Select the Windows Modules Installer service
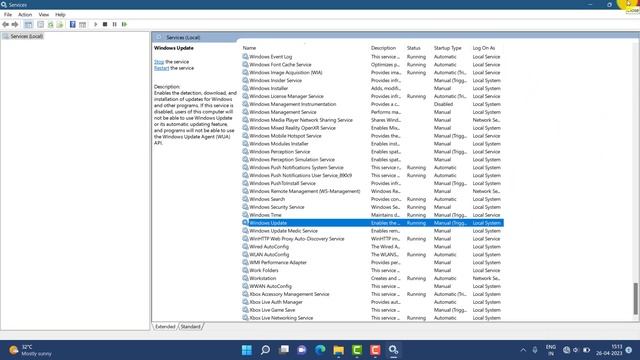Screen dimensions: 640x360 coord(372,144)
